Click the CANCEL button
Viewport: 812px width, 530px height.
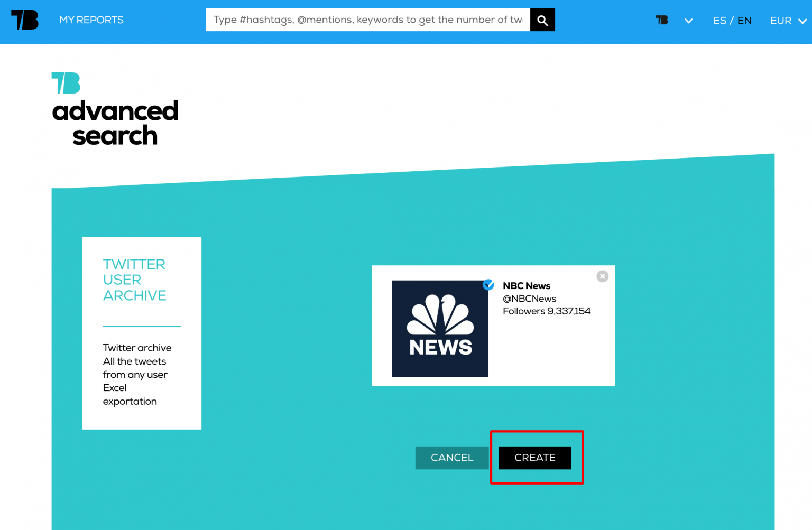click(452, 458)
